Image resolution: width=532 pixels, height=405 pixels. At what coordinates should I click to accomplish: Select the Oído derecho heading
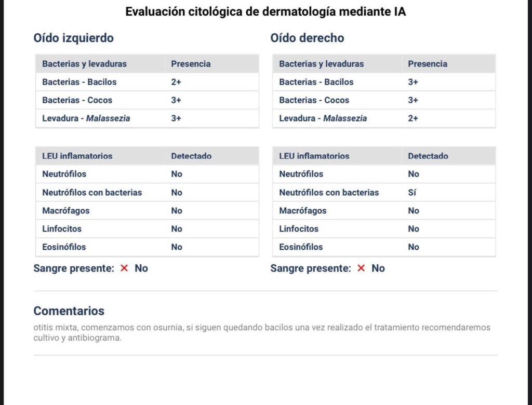(x=307, y=38)
